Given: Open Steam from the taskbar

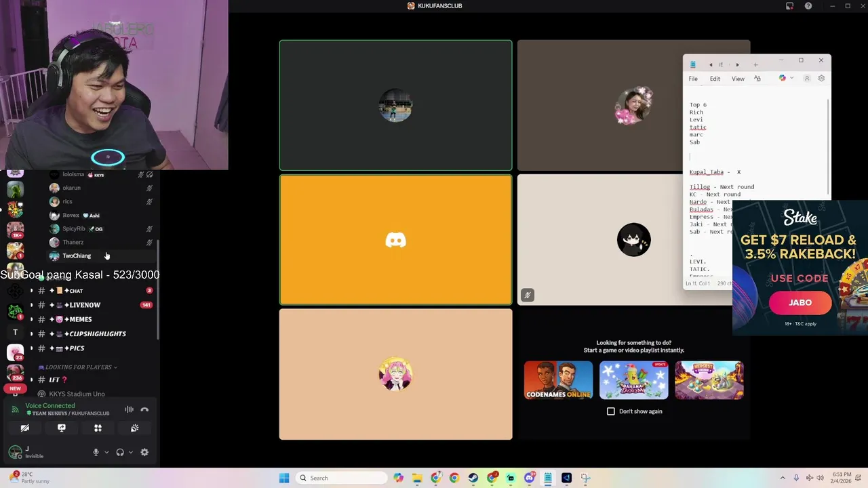Looking at the screenshot, I should pos(473,478).
